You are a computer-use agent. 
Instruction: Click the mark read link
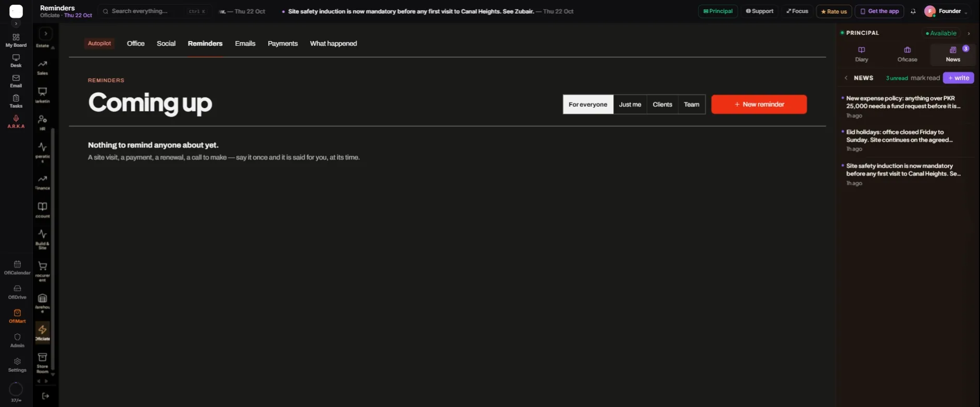coord(925,78)
